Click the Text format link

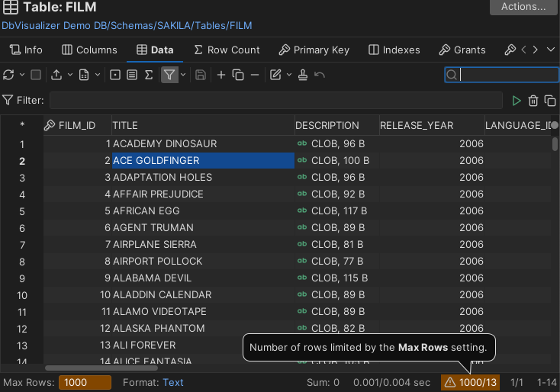[173, 382]
